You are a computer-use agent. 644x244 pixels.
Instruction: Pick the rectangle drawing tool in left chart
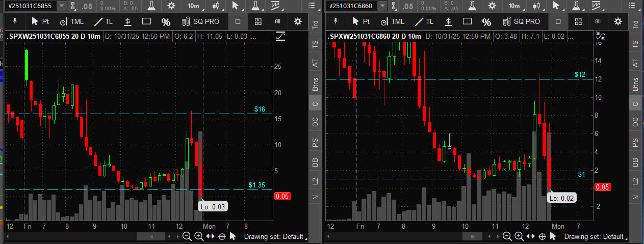click(147, 21)
